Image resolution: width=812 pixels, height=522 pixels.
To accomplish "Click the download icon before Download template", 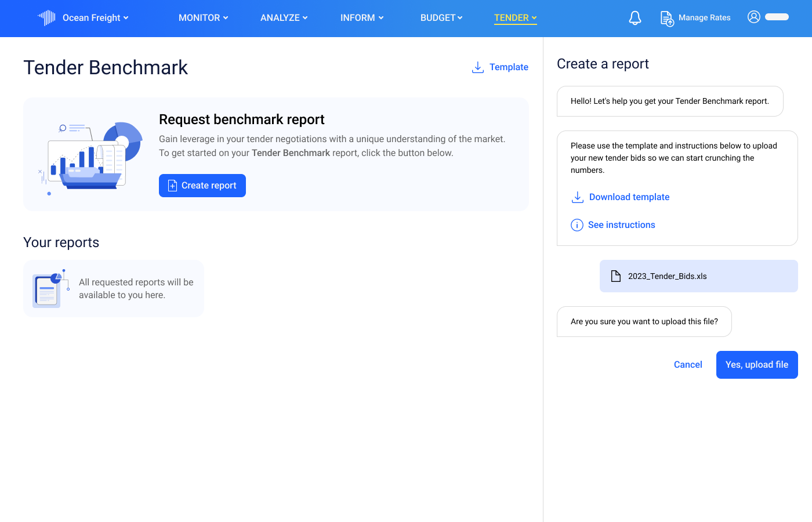I will click(577, 197).
